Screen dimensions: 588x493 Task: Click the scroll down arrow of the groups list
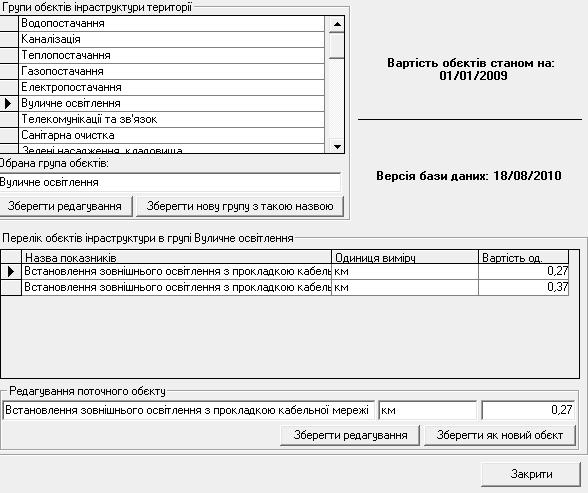coord(337,147)
